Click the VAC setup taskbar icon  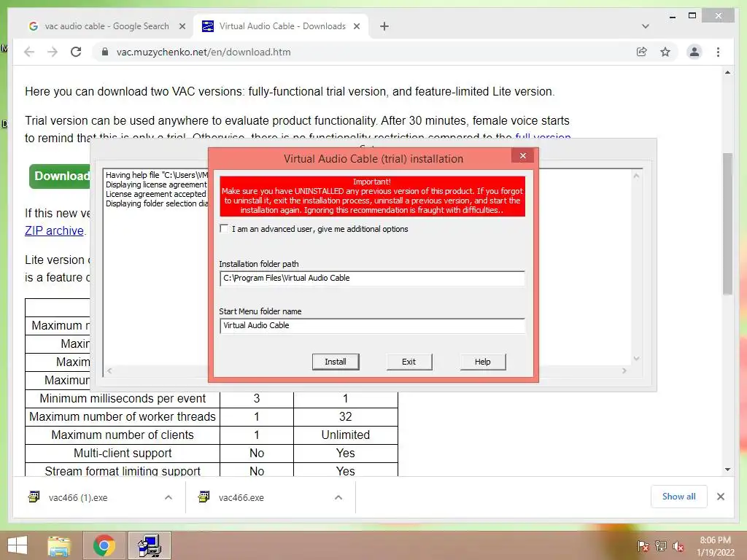pos(150,545)
